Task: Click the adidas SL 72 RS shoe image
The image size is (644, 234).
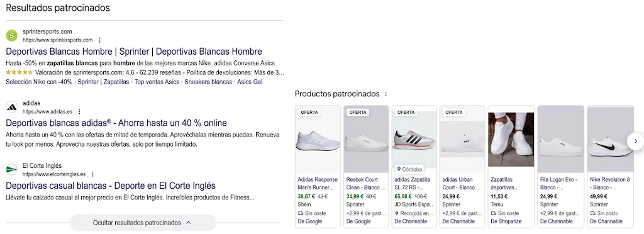Action: click(x=414, y=139)
